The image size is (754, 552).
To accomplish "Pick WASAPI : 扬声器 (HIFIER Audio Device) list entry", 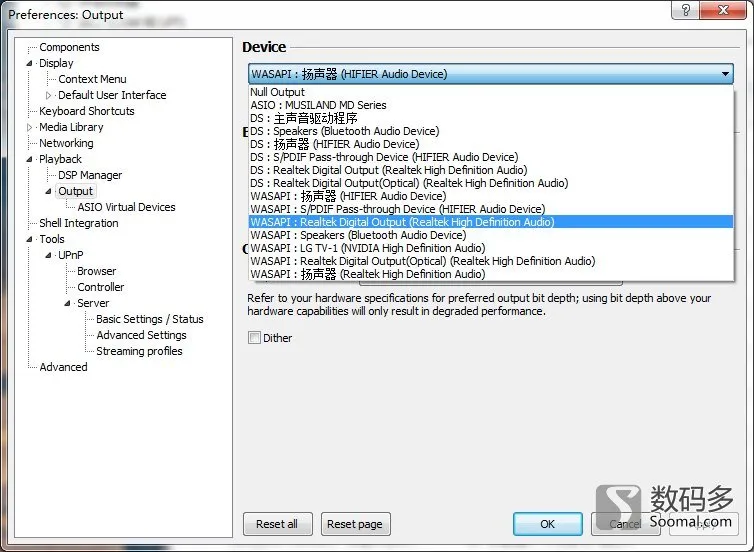I will [x=491, y=196].
